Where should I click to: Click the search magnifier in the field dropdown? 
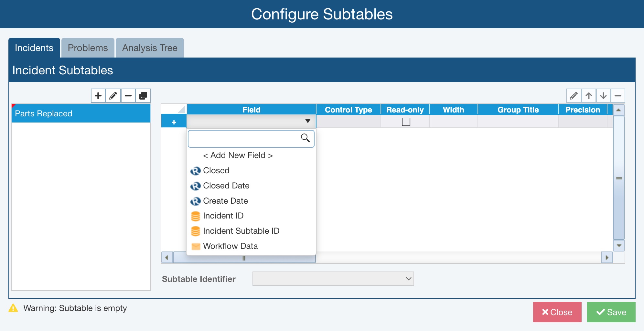click(x=305, y=138)
